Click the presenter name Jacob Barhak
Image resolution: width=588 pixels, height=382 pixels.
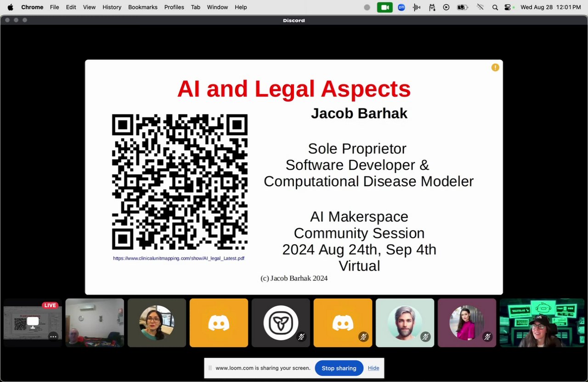point(359,114)
